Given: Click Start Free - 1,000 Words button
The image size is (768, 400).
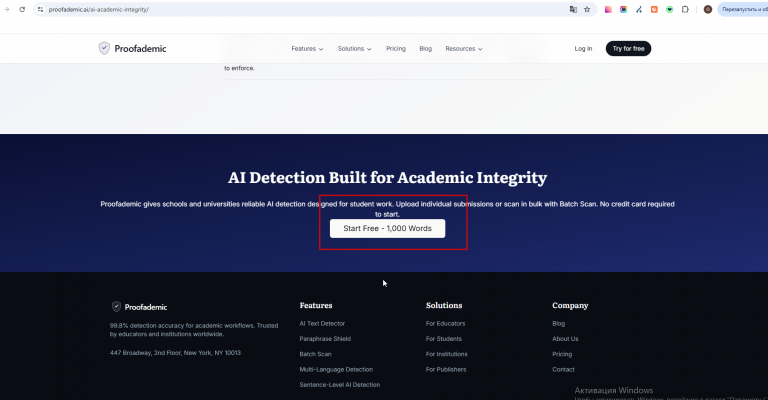Looking at the screenshot, I should coord(387,229).
